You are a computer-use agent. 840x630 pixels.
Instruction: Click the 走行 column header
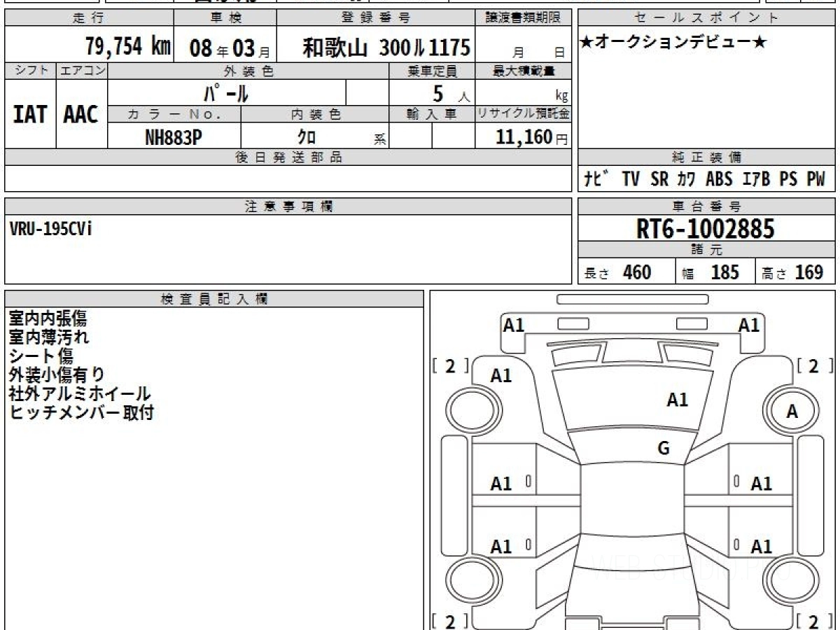click(x=89, y=17)
